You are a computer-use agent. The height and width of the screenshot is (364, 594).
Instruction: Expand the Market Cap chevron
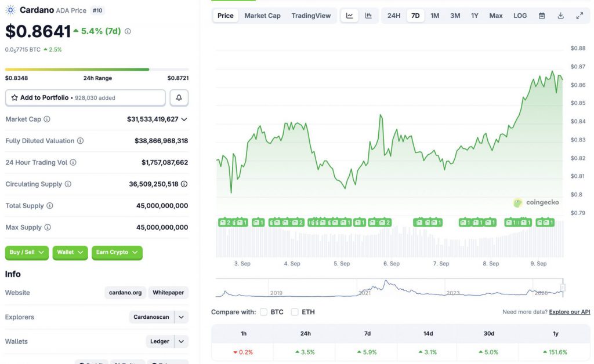pos(184,119)
